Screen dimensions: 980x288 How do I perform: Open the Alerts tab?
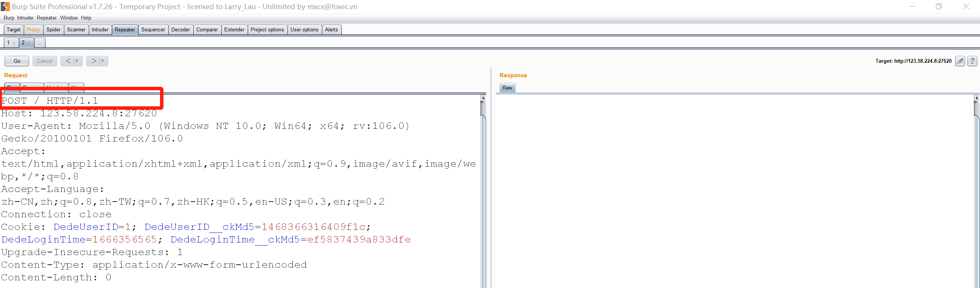[332, 30]
